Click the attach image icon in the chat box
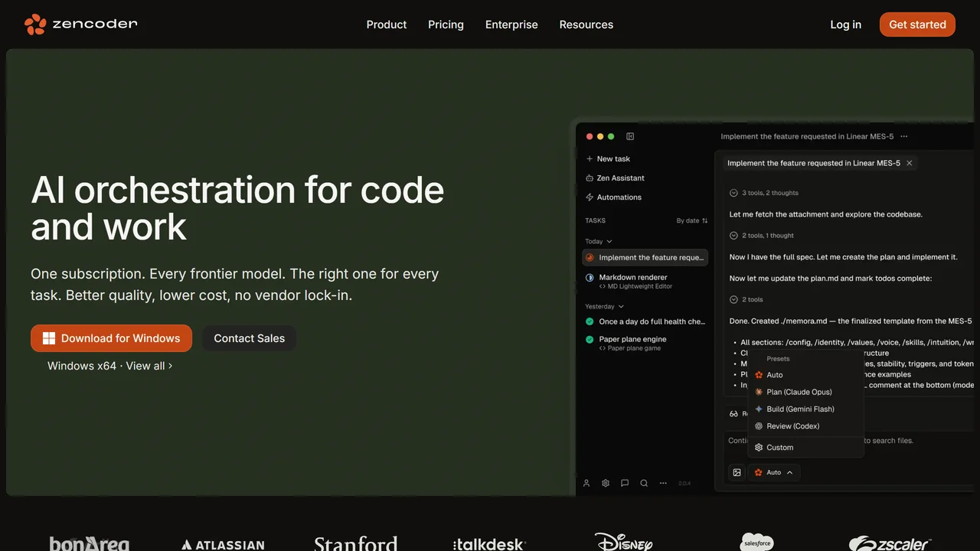 point(737,472)
